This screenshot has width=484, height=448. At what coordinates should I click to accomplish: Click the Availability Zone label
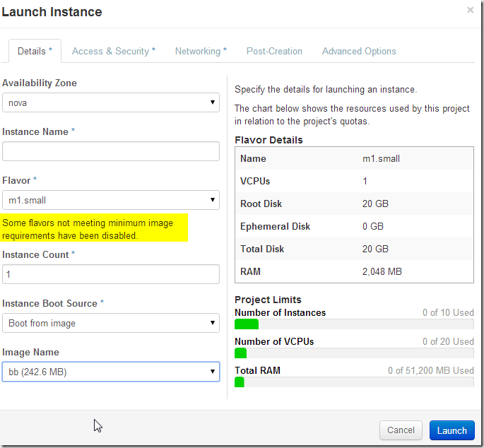pyautogui.click(x=40, y=83)
